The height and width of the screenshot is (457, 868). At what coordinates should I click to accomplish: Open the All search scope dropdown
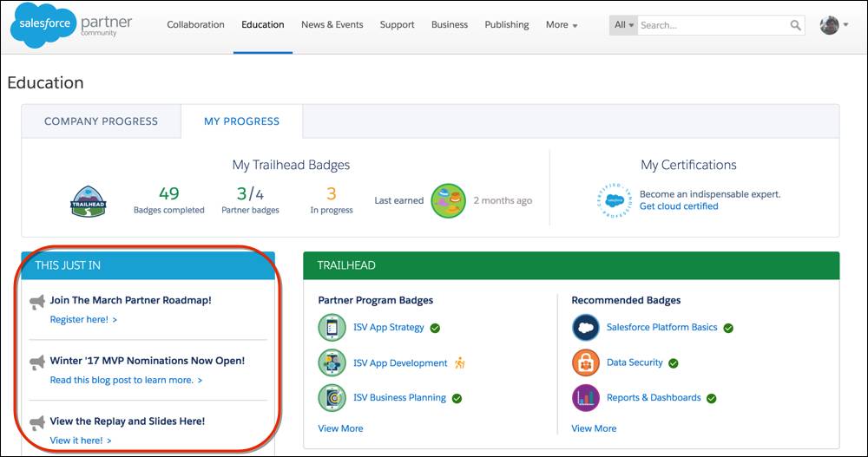pyautogui.click(x=624, y=25)
